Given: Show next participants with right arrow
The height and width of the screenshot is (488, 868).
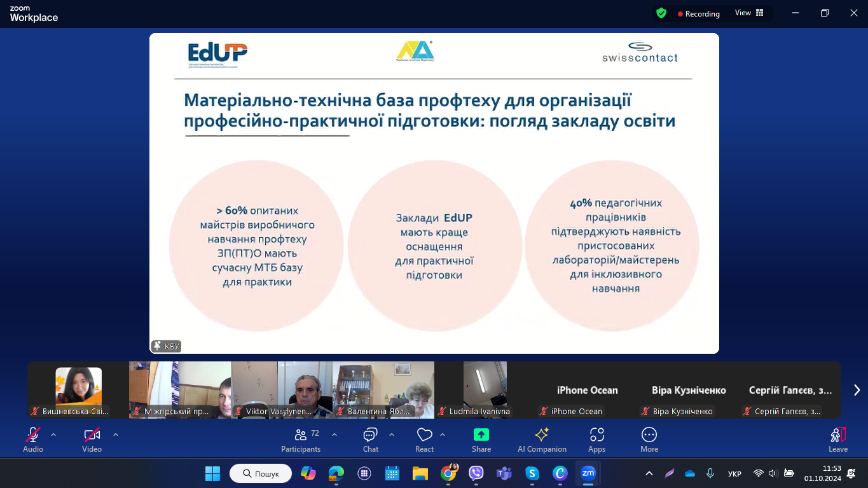Looking at the screenshot, I should [x=856, y=390].
